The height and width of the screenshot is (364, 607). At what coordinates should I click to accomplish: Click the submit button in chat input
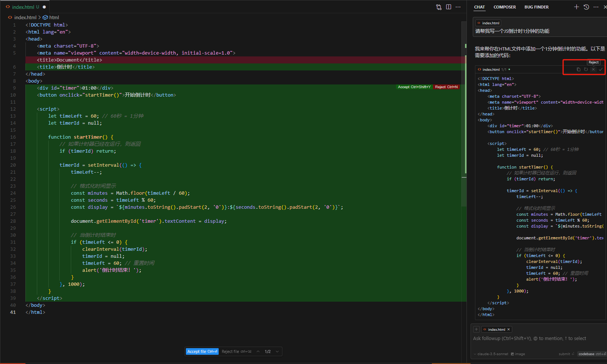point(566,354)
